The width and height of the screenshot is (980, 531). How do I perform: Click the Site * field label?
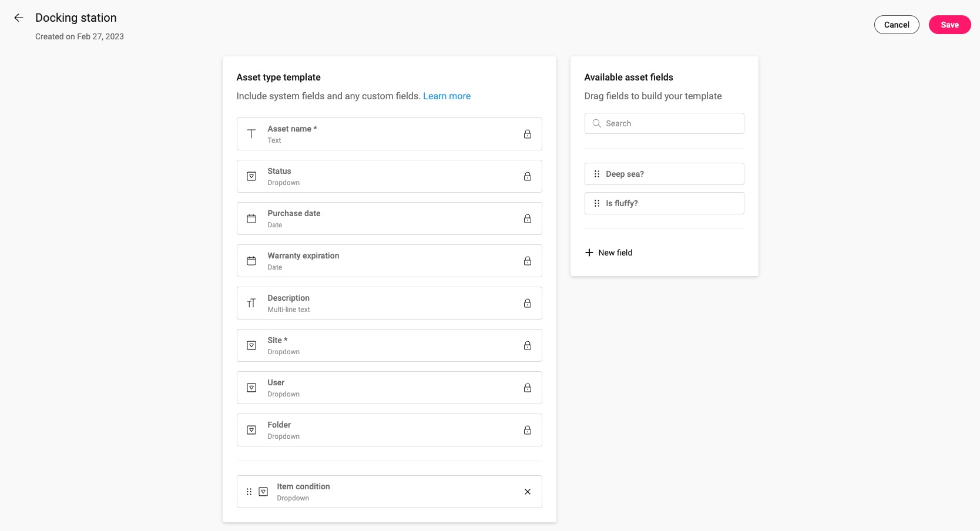pos(277,340)
